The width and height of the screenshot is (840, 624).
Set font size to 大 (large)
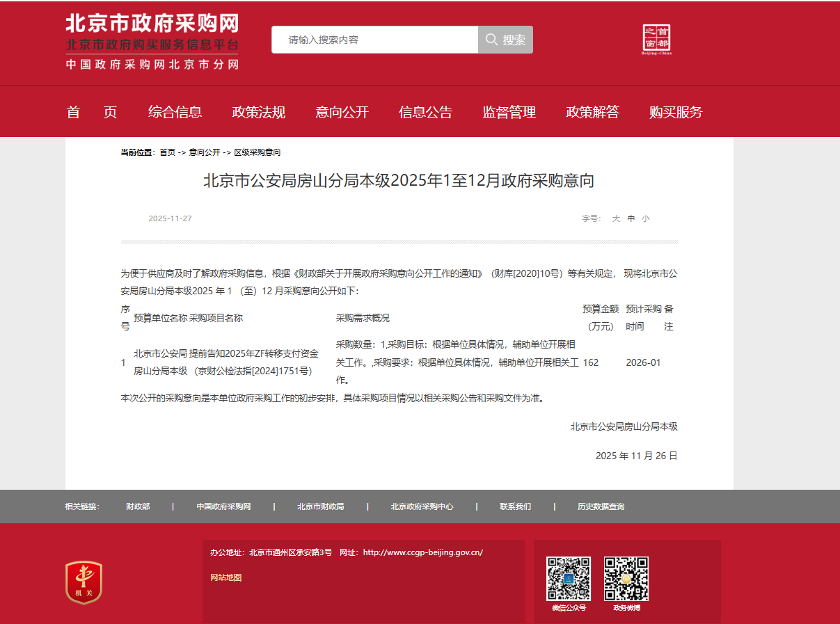pos(616,218)
